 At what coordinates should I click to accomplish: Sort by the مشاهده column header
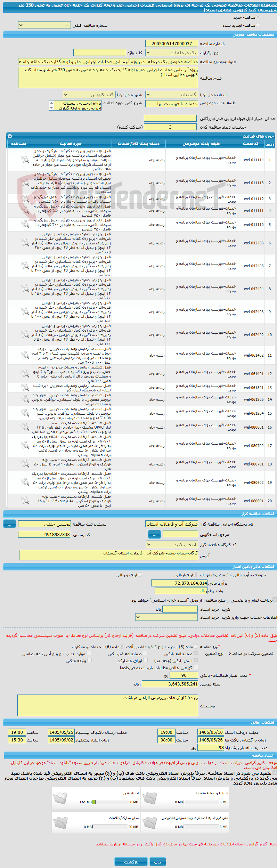[x=19, y=144]
